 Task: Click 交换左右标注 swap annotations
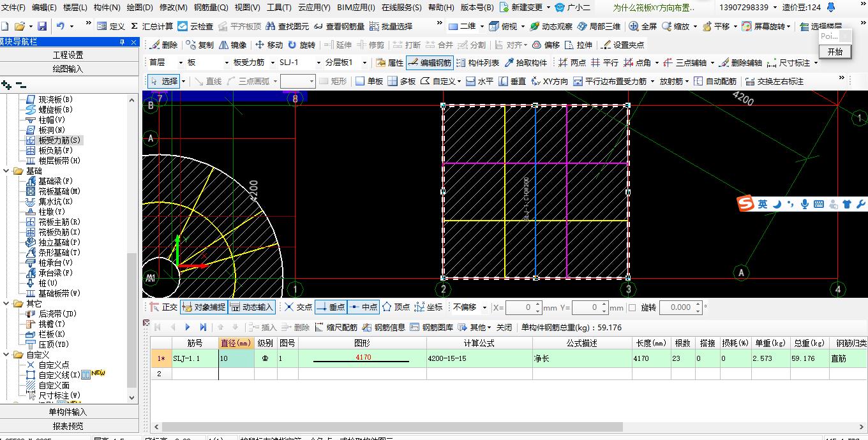pos(774,81)
